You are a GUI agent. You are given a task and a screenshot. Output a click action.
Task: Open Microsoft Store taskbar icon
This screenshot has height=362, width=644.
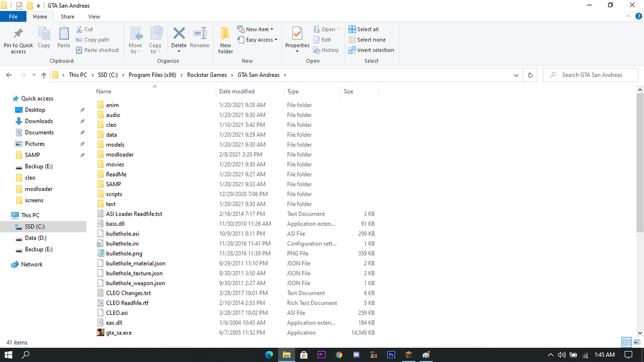304,355
